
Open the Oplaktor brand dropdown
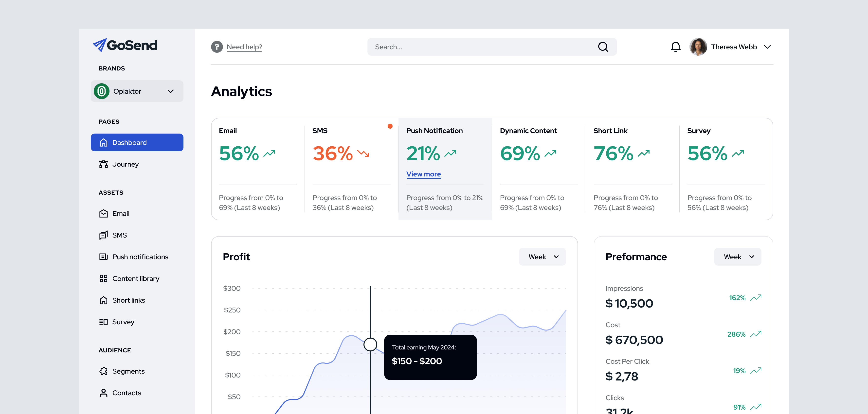(x=137, y=91)
